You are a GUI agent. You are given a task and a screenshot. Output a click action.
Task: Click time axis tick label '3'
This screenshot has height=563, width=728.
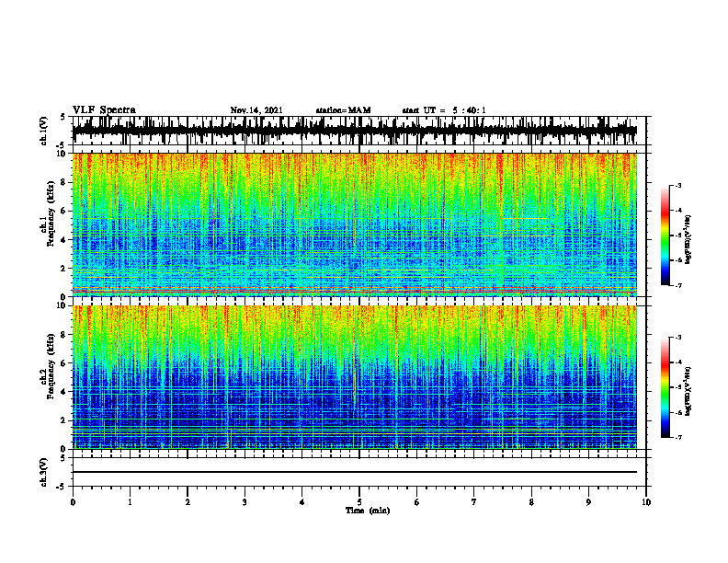tap(245, 502)
